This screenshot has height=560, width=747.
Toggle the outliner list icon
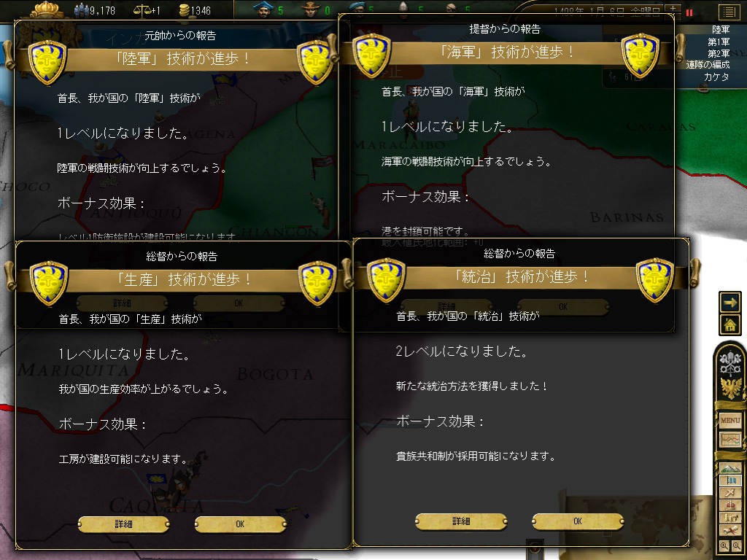[x=729, y=12]
